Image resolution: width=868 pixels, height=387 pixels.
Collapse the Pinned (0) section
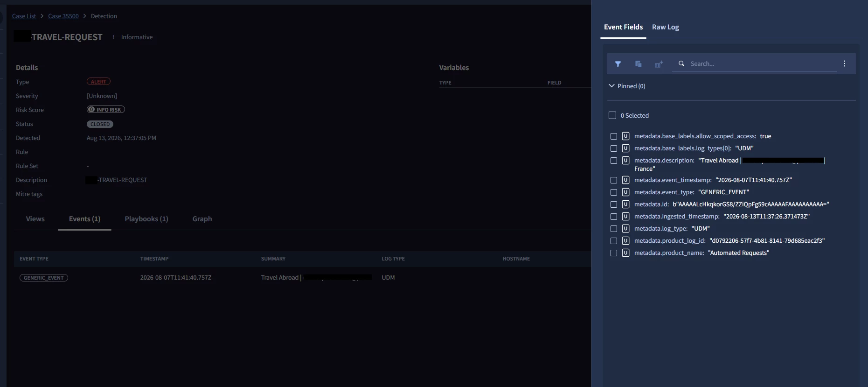click(x=611, y=86)
